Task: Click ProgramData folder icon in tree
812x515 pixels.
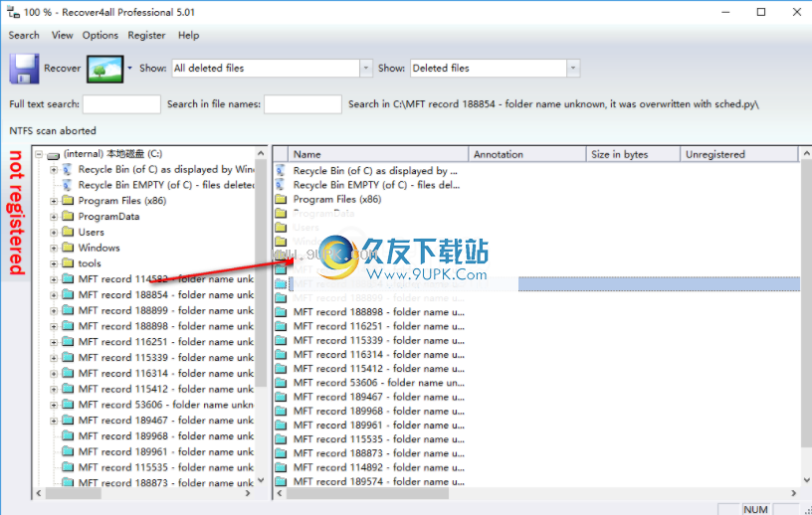Action: [x=68, y=216]
